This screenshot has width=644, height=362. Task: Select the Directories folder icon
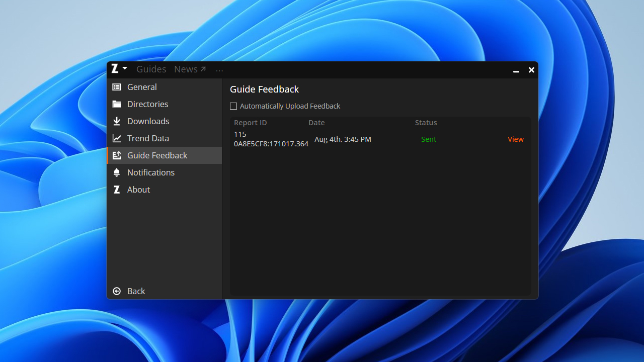(117, 104)
